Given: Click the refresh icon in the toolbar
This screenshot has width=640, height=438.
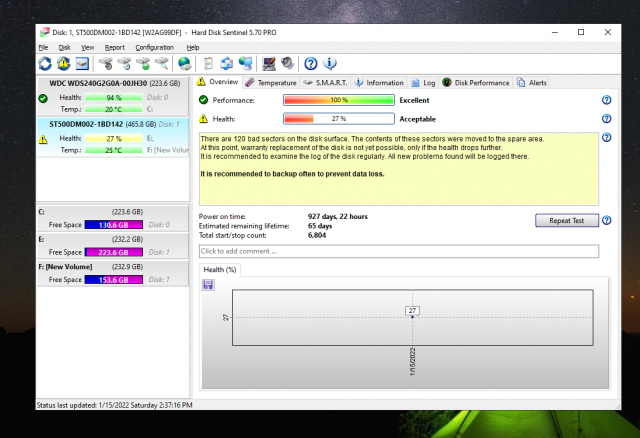Looking at the screenshot, I should (x=45, y=63).
